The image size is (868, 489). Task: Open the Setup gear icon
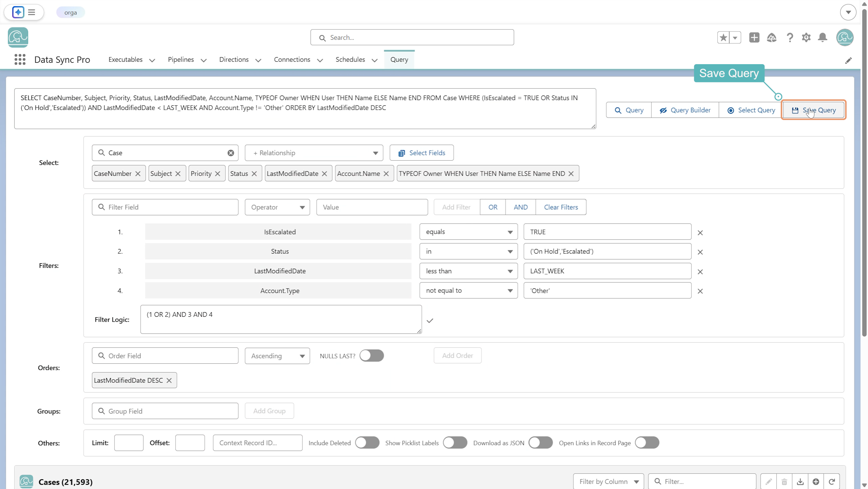coord(806,37)
